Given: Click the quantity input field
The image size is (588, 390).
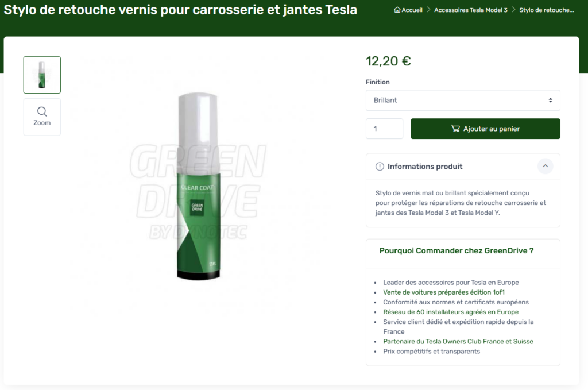Looking at the screenshot, I should [x=384, y=129].
